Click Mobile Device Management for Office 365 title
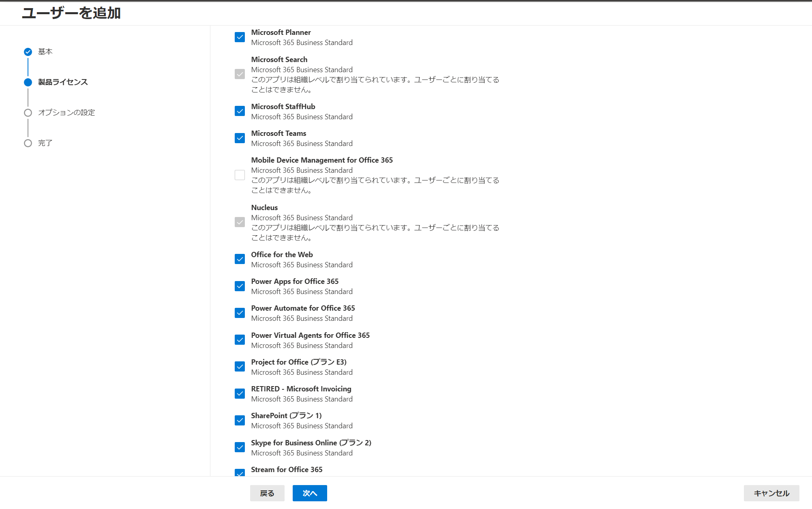812x509 pixels. (322, 160)
